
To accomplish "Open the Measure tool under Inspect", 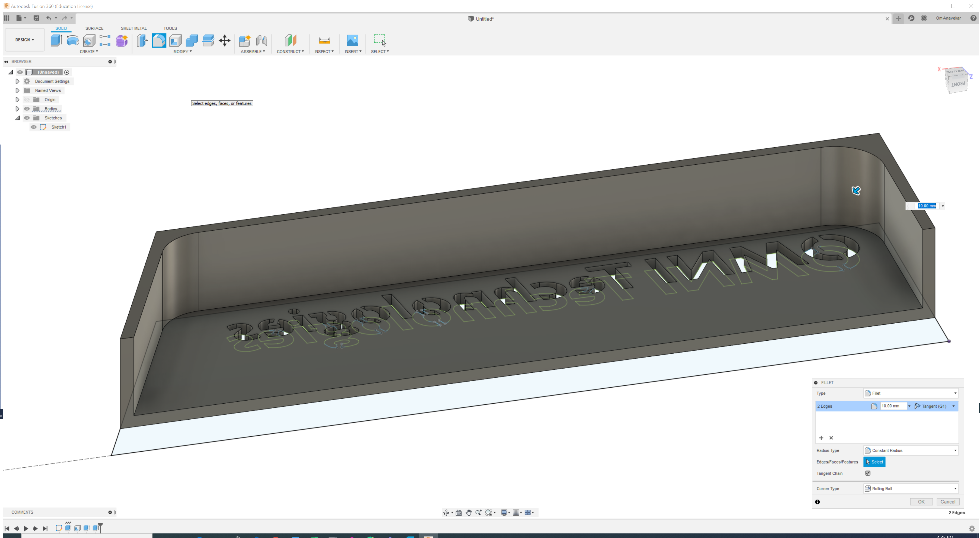I will [x=324, y=40].
